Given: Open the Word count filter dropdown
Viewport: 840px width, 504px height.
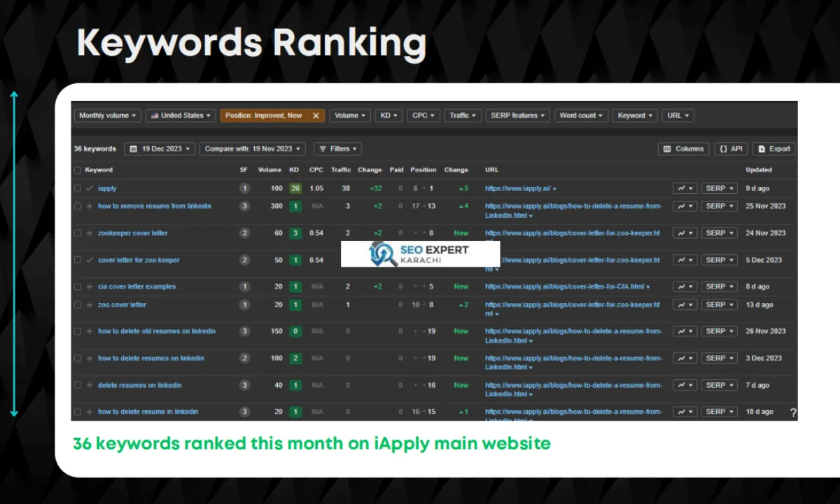Looking at the screenshot, I should [581, 115].
